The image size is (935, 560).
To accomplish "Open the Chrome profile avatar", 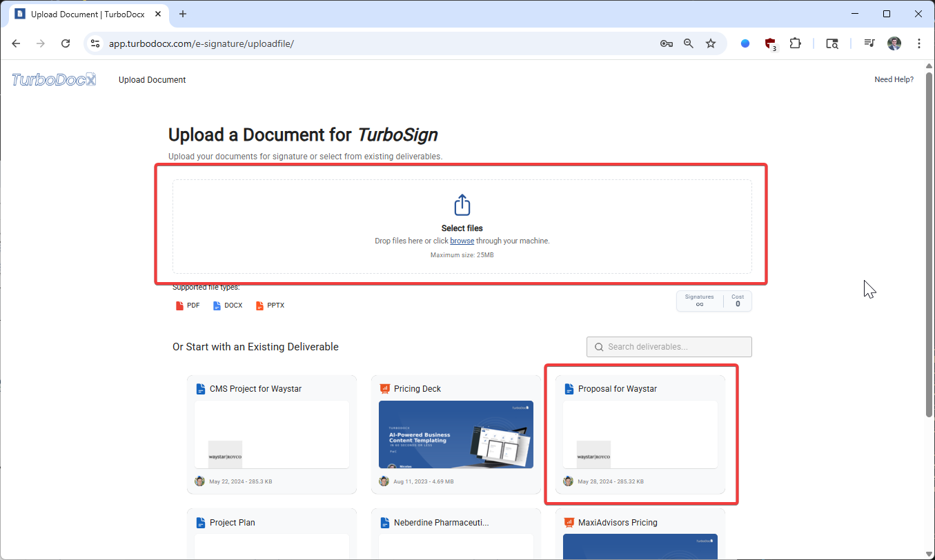I will click(x=894, y=43).
